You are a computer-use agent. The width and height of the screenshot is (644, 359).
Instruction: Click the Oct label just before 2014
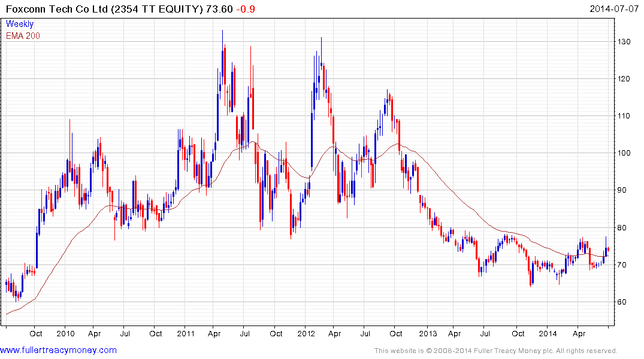click(518, 333)
